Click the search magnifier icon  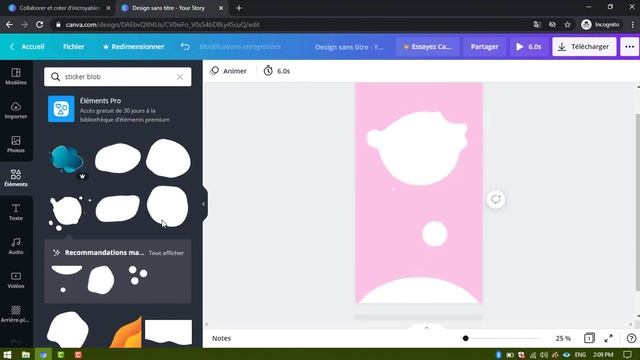[x=55, y=77]
